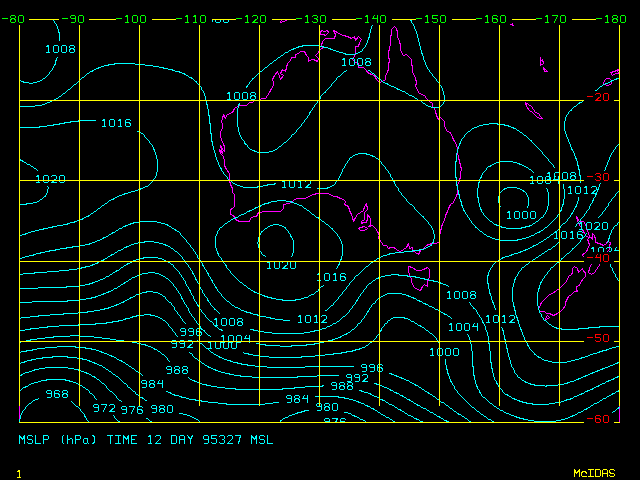The width and height of the screenshot is (640, 480).
Task: Select the 1000 label inside Tasman Sea low
Action: (520, 215)
